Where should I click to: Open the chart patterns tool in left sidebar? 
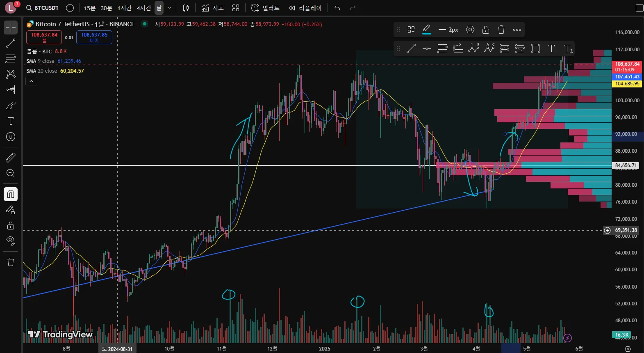click(x=11, y=74)
